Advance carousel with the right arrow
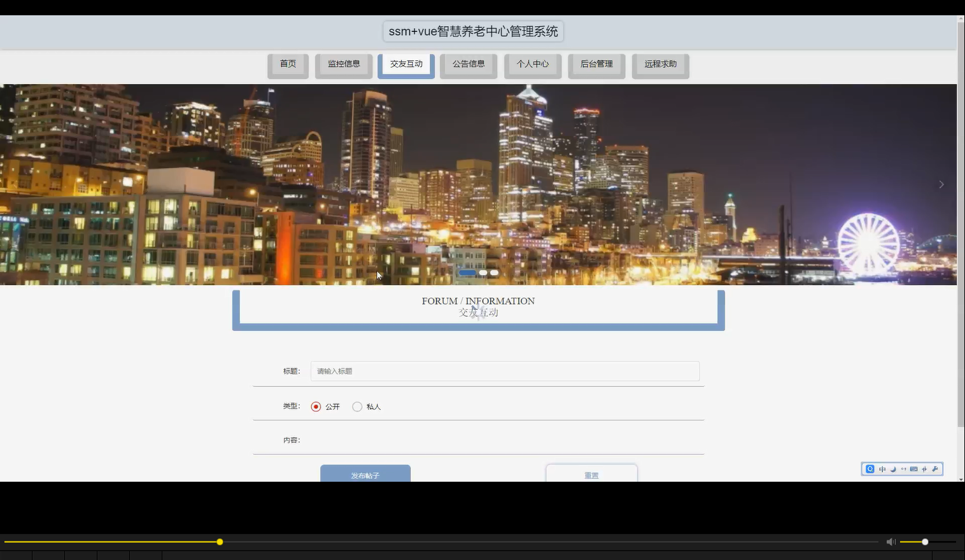 (941, 185)
